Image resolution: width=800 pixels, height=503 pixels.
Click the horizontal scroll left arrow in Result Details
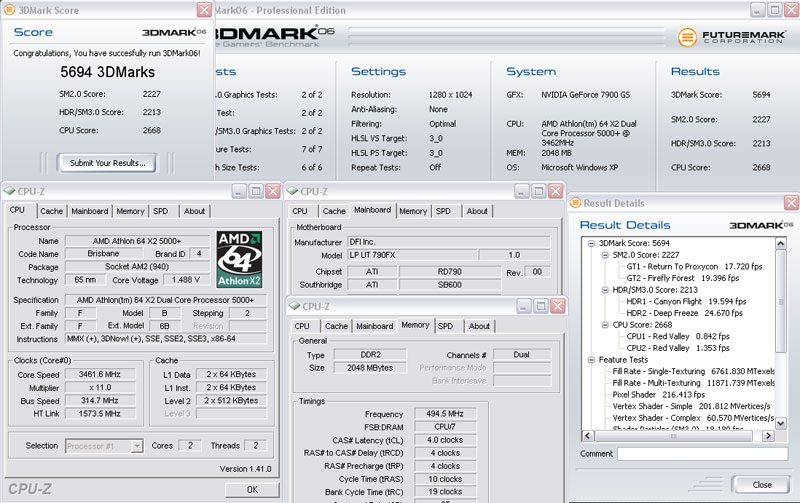pyautogui.click(x=588, y=436)
